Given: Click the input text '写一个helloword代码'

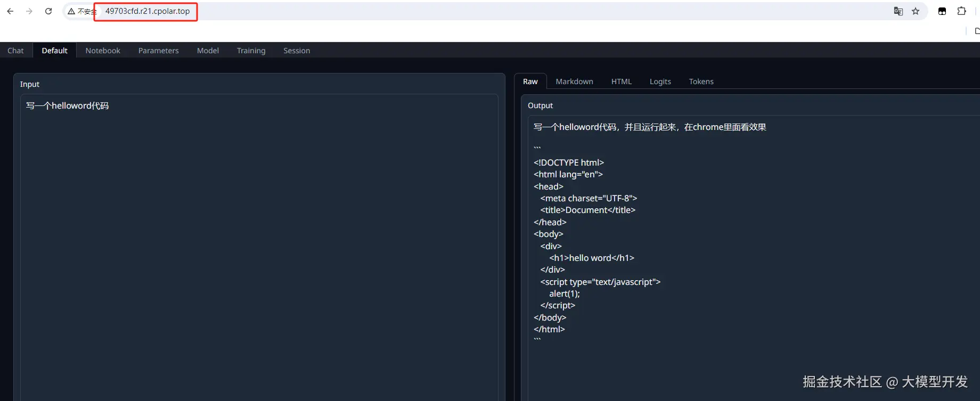Looking at the screenshot, I should point(68,105).
